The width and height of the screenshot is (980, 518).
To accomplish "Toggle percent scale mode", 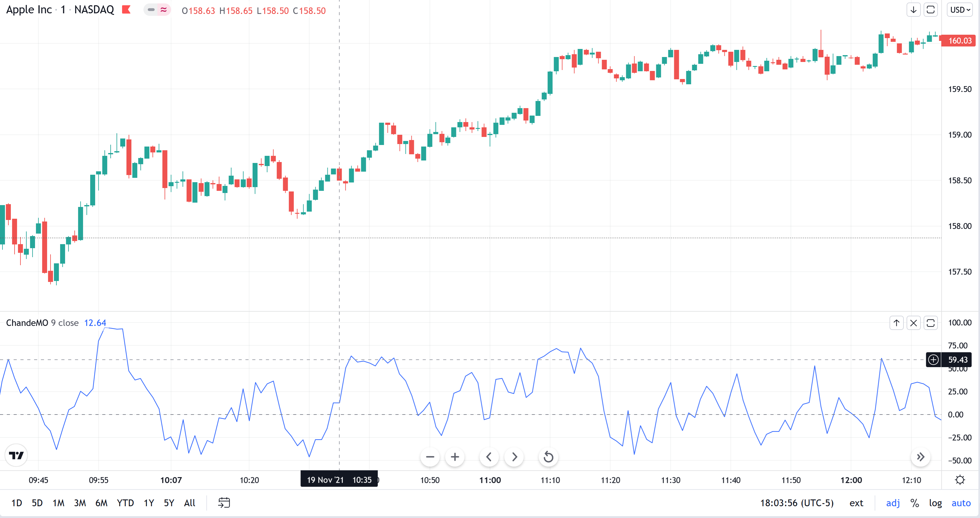I will 915,503.
